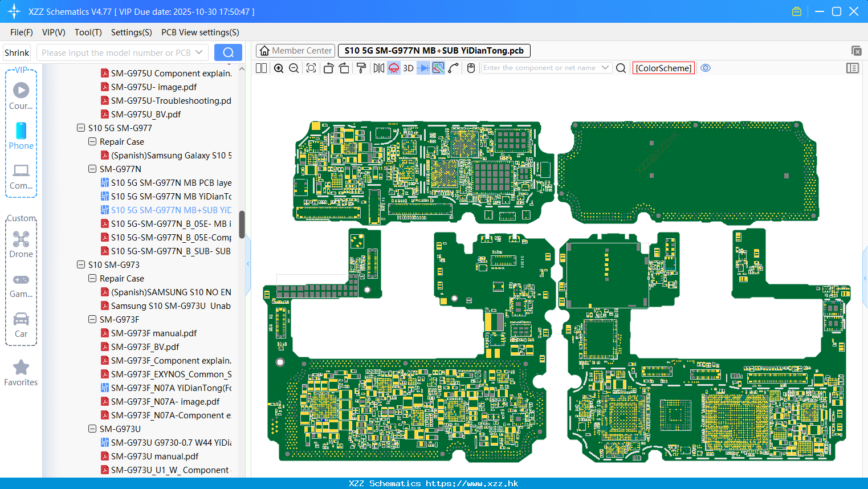Click the file tree scrollbar thumb
This screenshot has width=868, height=489.
coord(242,225)
